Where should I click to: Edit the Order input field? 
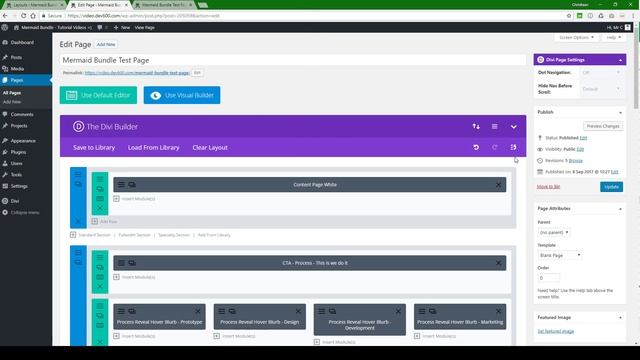pyautogui.click(x=549, y=278)
